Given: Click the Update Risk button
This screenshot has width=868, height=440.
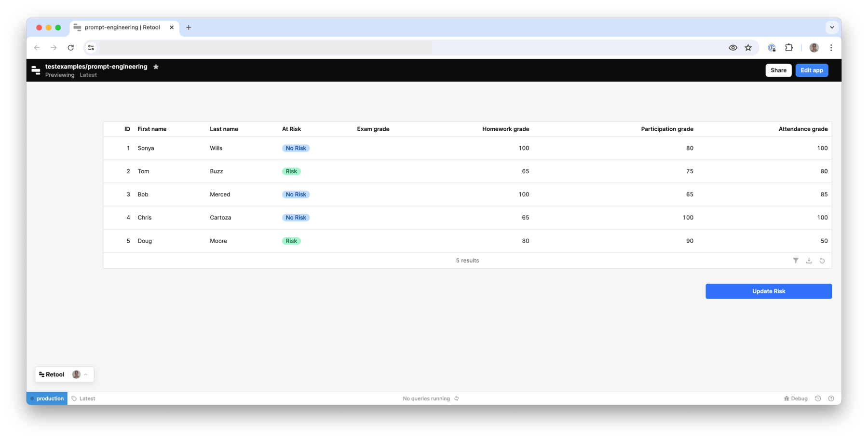Looking at the screenshot, I should tap(769, 291).
